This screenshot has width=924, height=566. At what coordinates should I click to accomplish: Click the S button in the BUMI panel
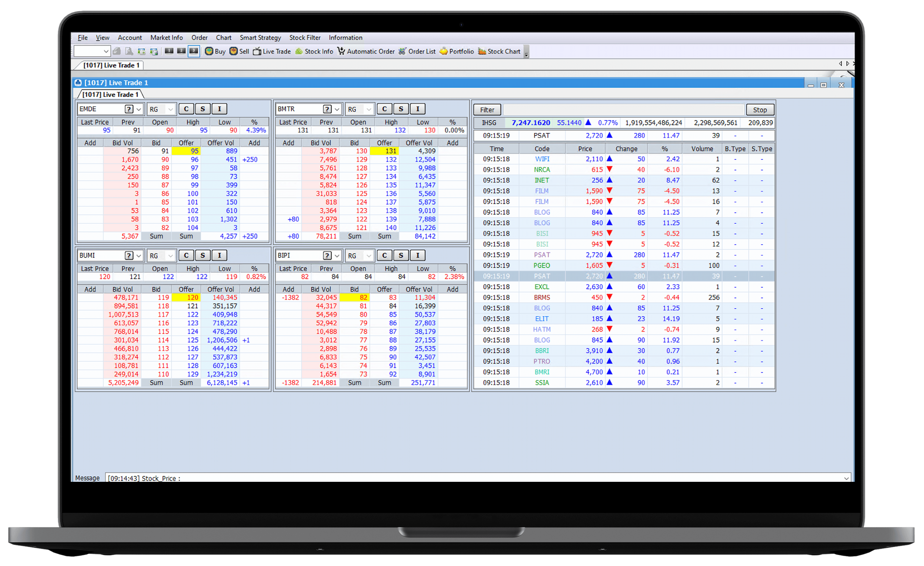(x=203, y=256)
